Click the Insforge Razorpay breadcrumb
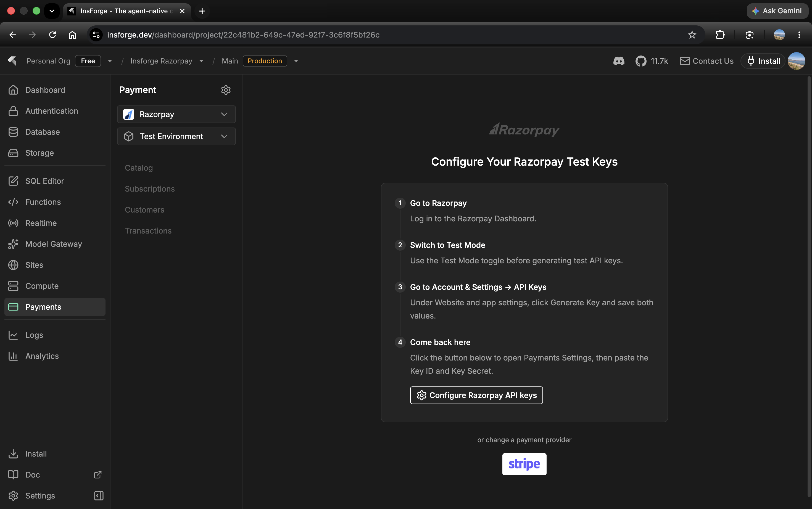Viewport: 812px width, 509px height. click(161, 61)
